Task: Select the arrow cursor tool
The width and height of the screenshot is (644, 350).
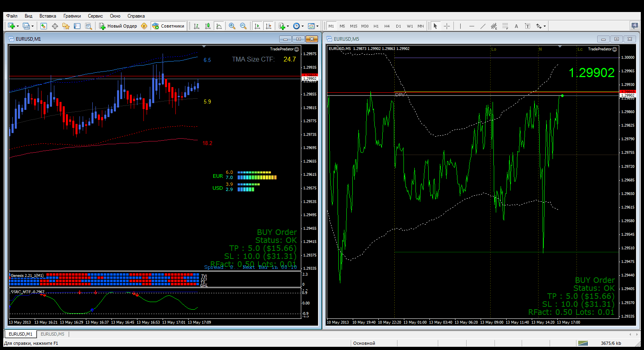Action: tap(435, 26)
